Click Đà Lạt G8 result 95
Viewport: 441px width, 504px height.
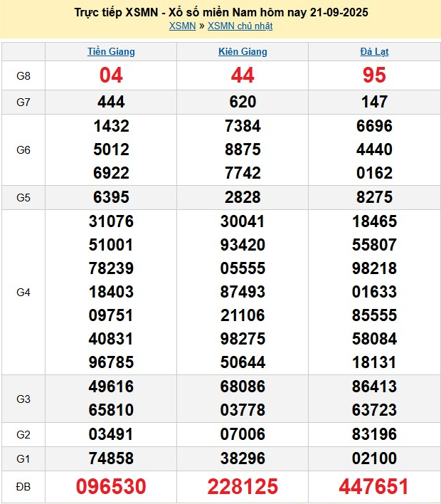pos(374,75)
